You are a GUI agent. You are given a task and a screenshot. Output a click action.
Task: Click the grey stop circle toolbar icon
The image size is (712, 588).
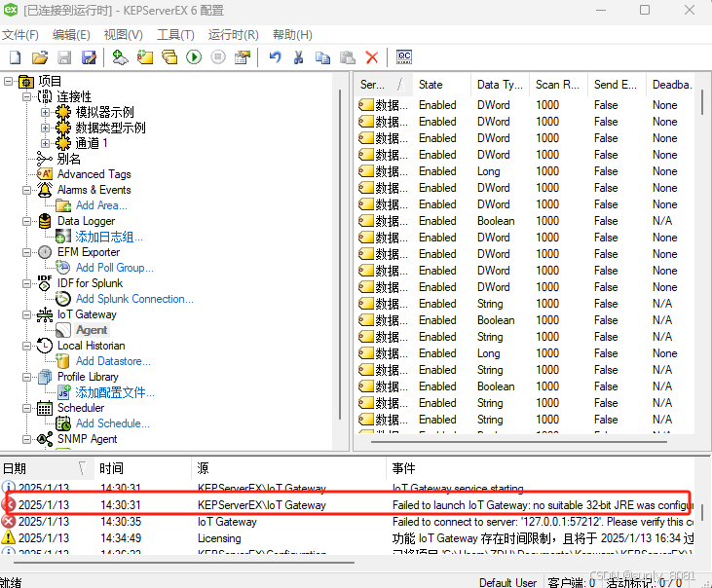[x=218, y=57]
